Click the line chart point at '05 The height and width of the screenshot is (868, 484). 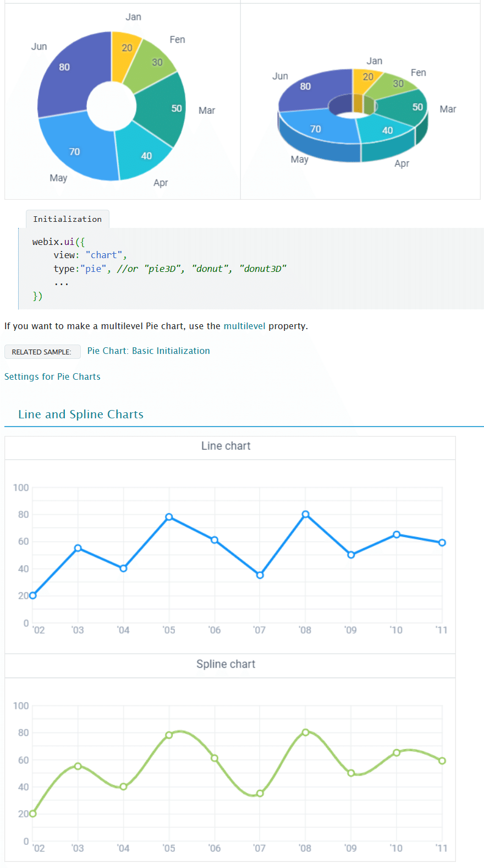(169, 517)
